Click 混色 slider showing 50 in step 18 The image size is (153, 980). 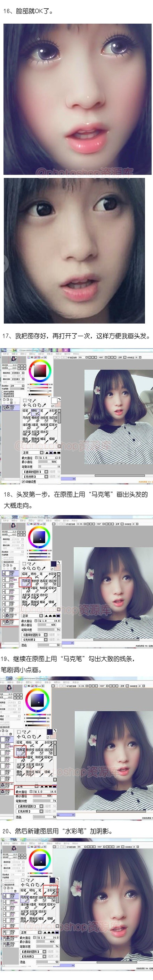(49, 645)
